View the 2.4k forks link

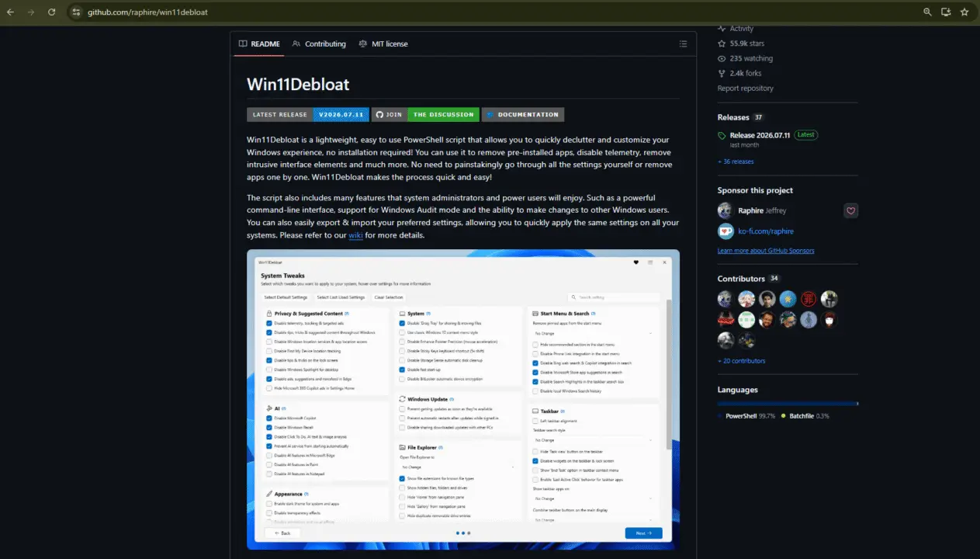coord(739,73)
